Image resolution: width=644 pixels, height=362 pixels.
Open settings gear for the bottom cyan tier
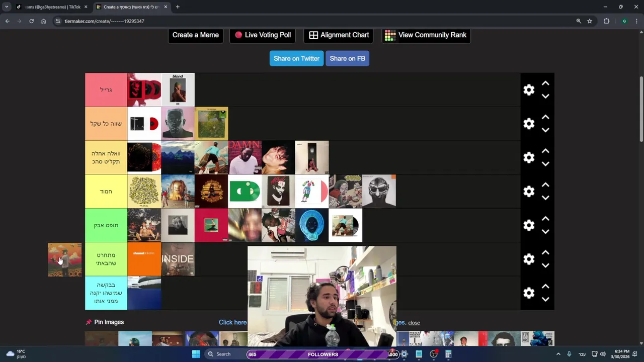529,293
